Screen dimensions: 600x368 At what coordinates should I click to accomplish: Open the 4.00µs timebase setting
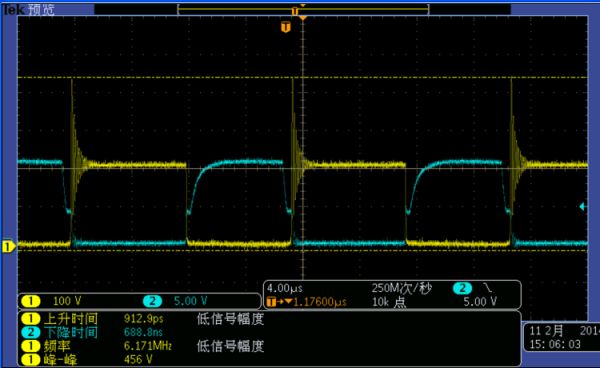click(285, 288)
